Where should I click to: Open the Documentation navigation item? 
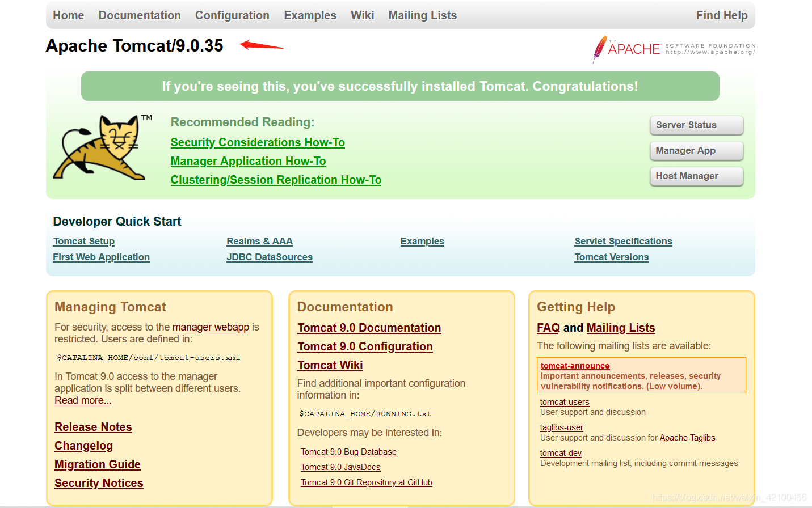[140, 15]
